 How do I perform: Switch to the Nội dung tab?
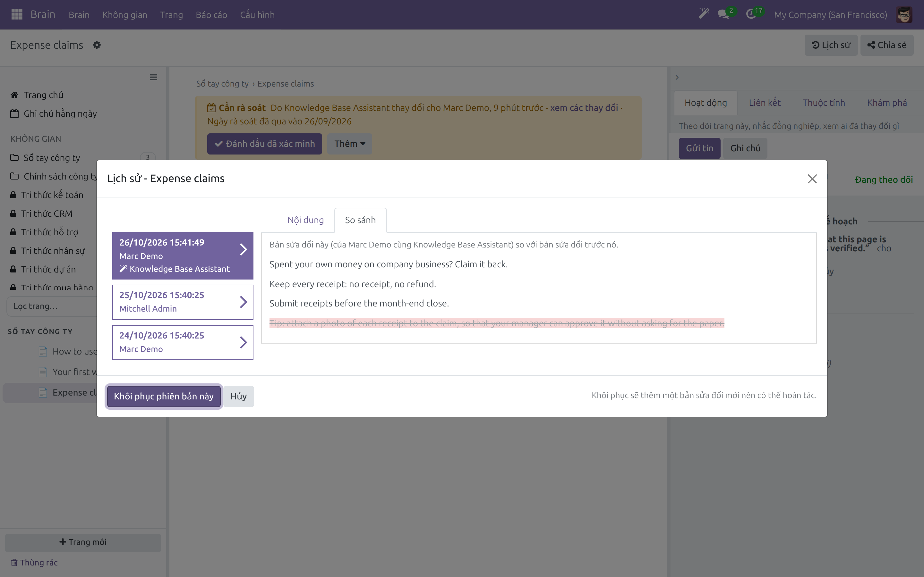(x=305, y=220)
